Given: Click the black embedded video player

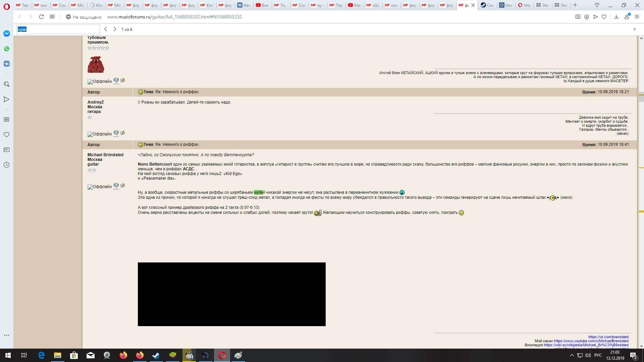Looking at the screenshot, I should [x=231, y=294].
